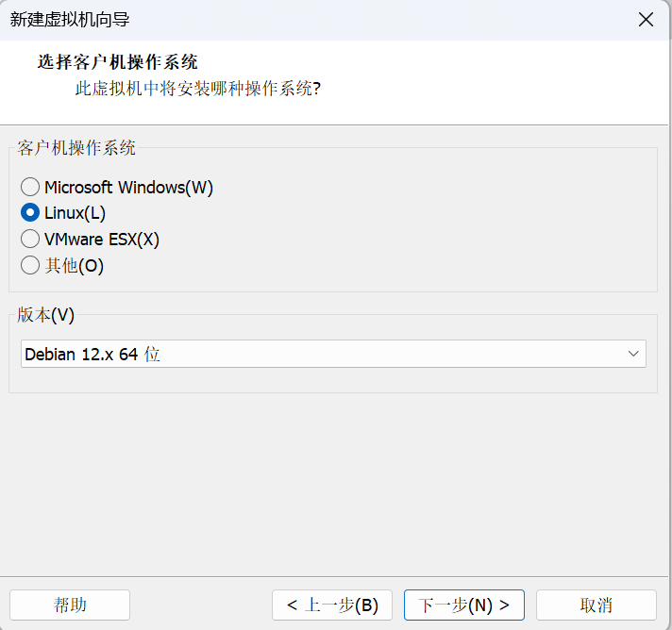Click the 新建虚拟机向导 title bar text
672x630 pixels.
pos(70,19)
